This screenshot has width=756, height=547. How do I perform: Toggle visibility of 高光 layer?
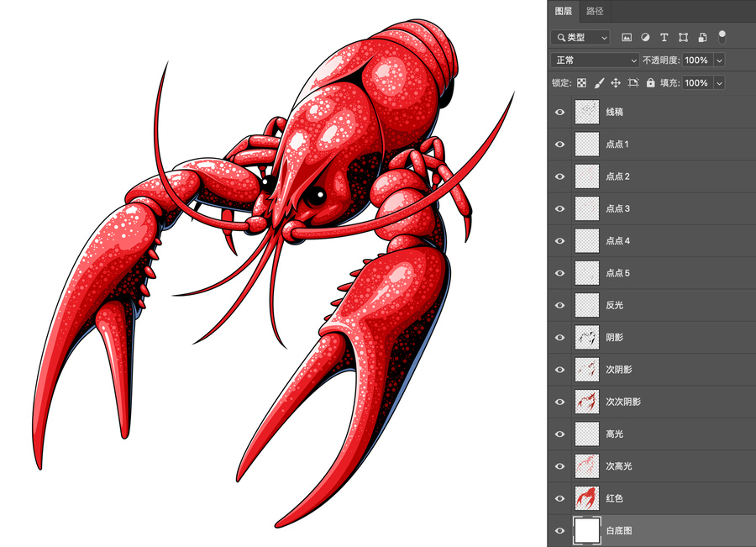[559, 434]
